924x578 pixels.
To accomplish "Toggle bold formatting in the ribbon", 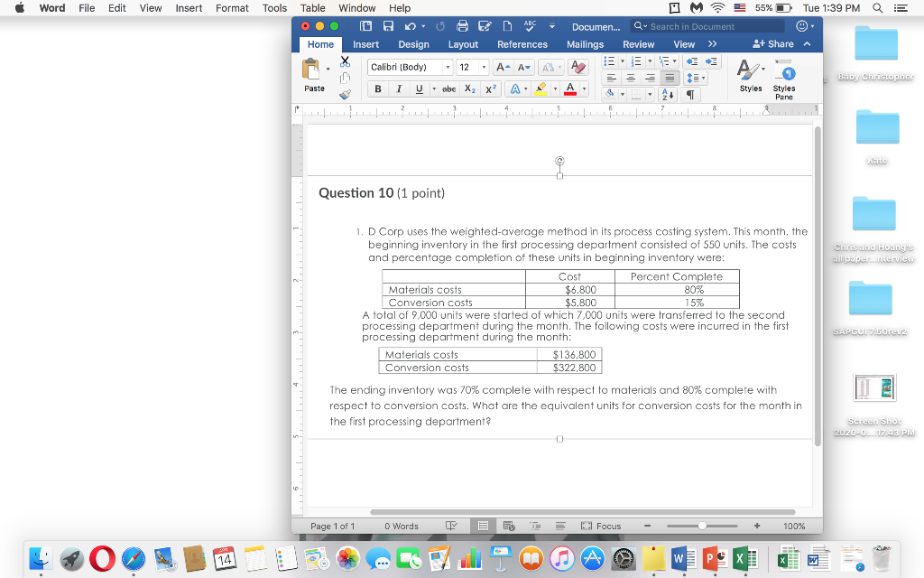I will click(x=378, y=89).
